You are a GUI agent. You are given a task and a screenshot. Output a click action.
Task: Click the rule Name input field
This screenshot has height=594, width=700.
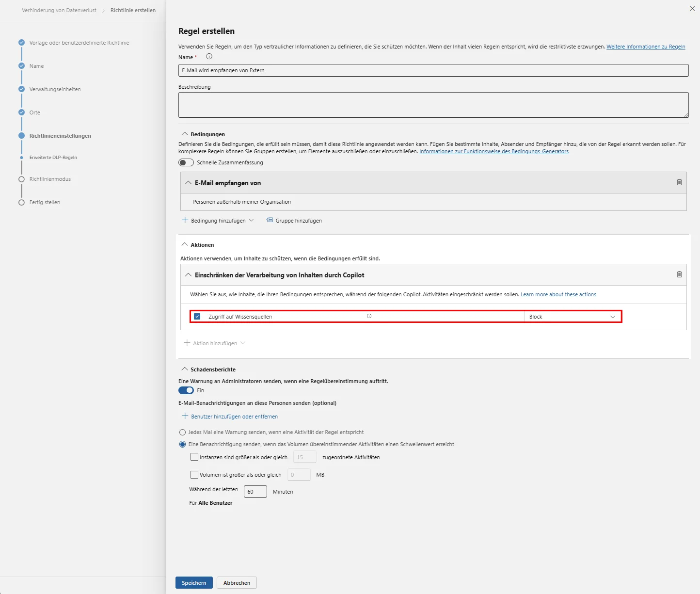(x=433, y=70)
